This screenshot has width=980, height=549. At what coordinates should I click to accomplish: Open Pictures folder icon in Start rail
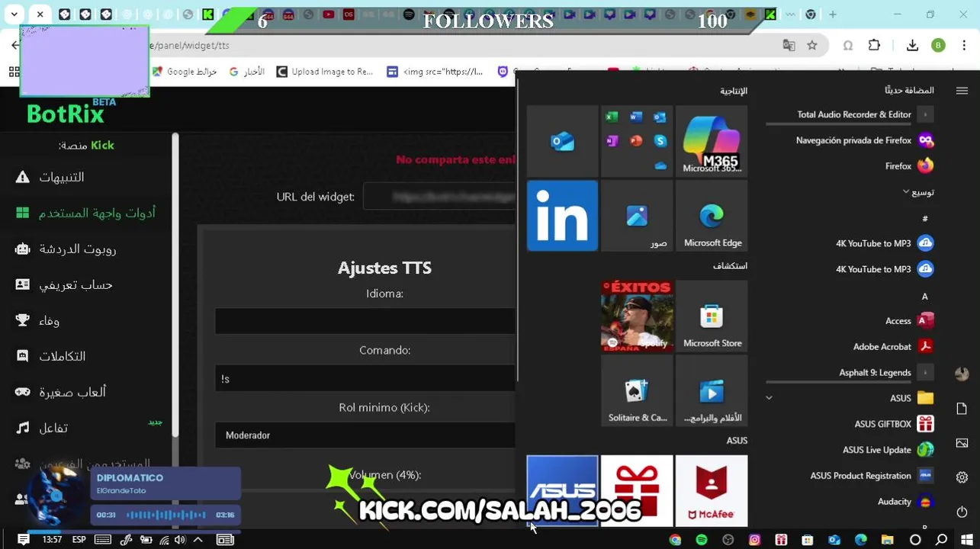tap(962, 443)
